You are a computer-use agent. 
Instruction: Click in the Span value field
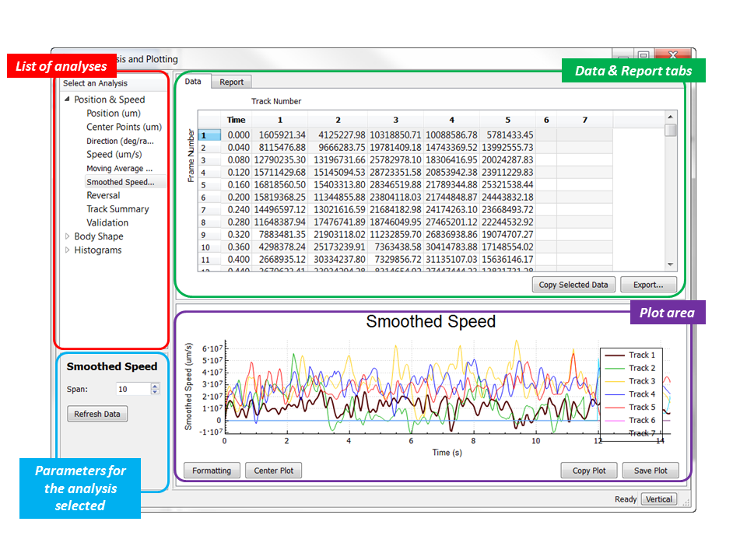pos(133,389)
